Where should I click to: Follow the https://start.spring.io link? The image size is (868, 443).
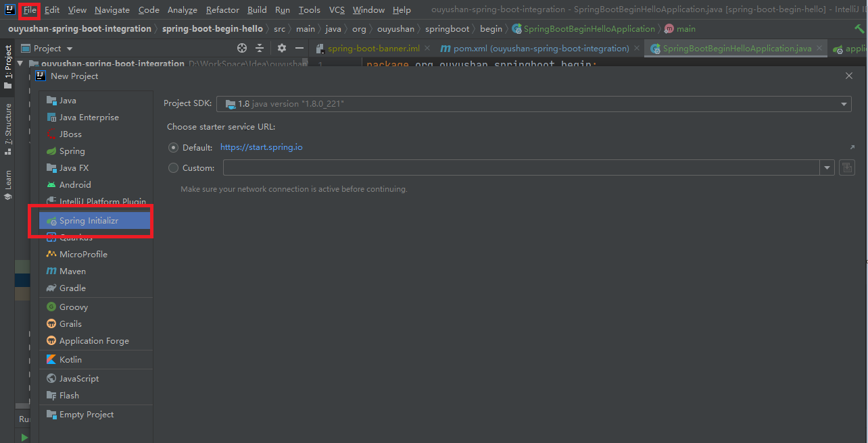click(x=261, y=147)
